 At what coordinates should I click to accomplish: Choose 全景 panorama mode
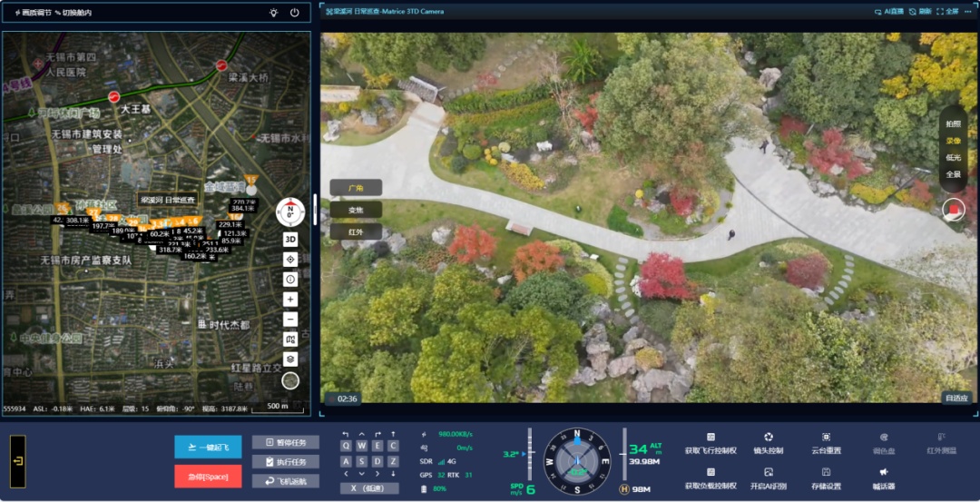coord(953,174)
